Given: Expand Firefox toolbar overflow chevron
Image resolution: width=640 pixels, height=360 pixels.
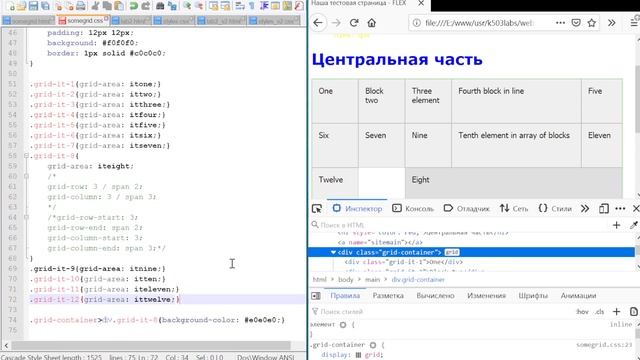Looking at the screenshot, I should [x=611, y=23].
